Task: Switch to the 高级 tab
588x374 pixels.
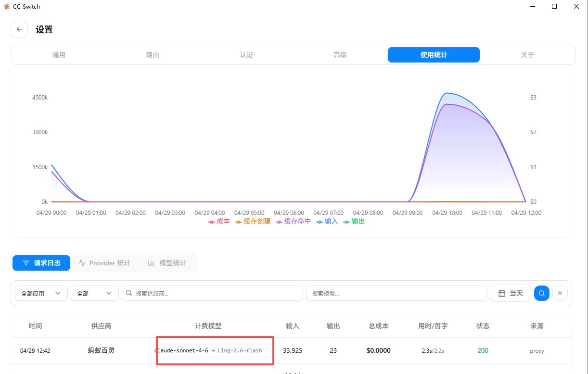Action: [340, 55]
